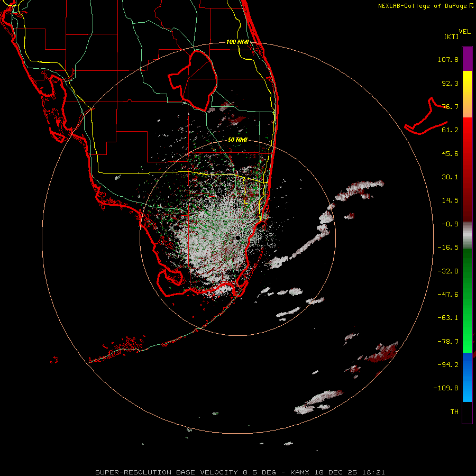Click the [KT] units label

(451, 36)
